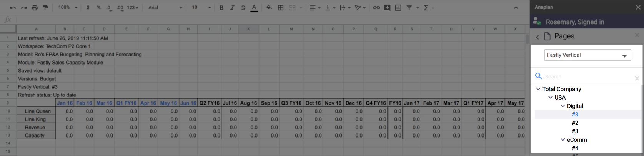Viewport: 644px width, 156px height.
Task: Click the Pages document icon
Action: coord(547,36)
